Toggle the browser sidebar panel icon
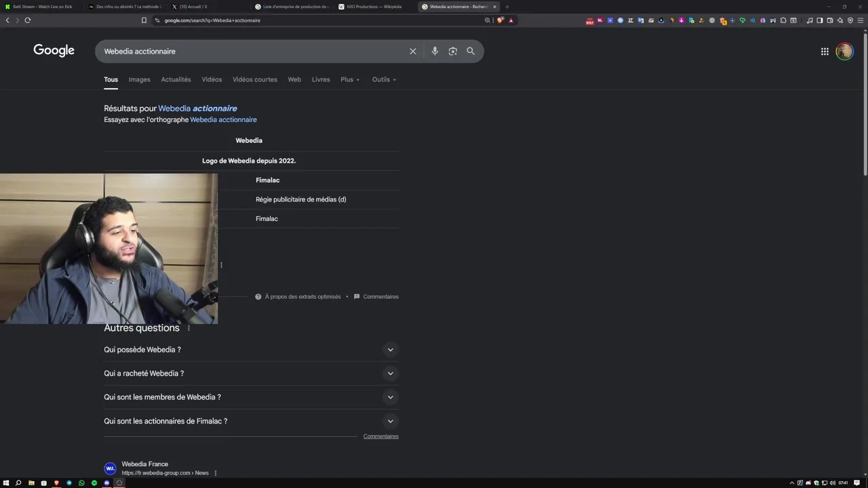Viewport: 868px width, 488px height. (x=820, y=20)
